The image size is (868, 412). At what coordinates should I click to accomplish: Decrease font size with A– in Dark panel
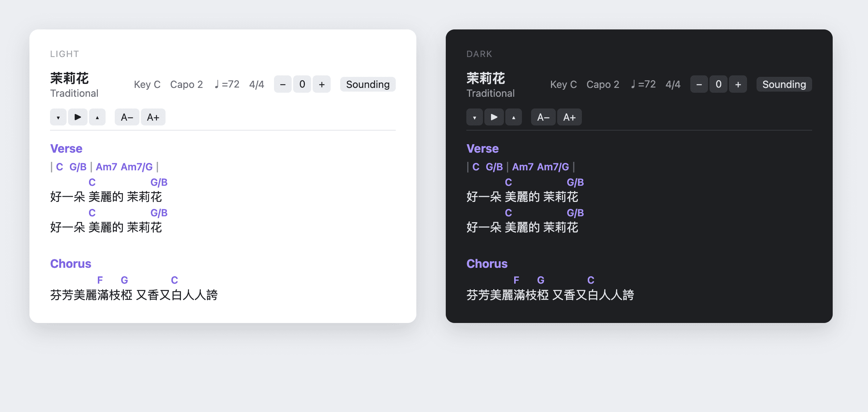click(543, 117)
